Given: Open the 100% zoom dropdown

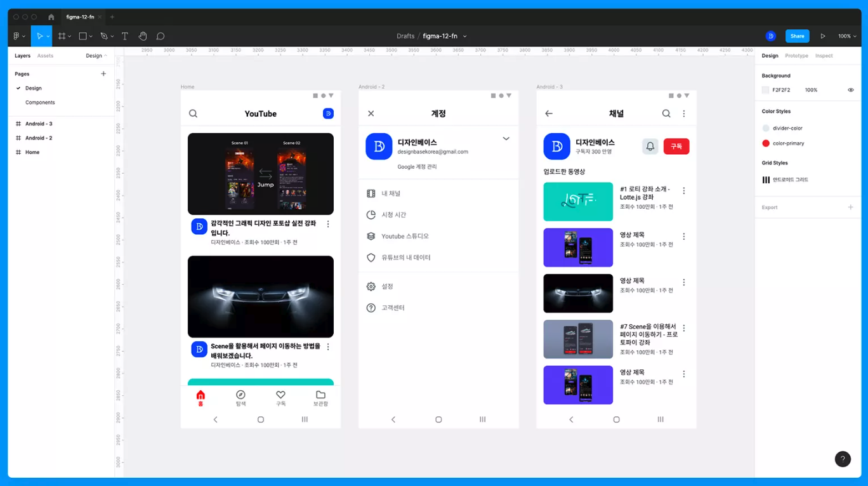Looking at the screenshot, I should (x=847, y=36).
